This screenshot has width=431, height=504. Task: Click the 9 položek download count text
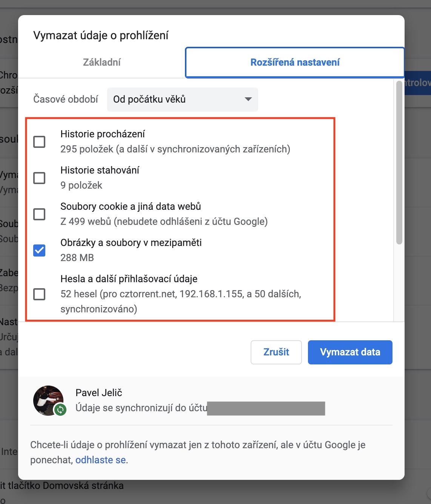(x=81, y=185)
